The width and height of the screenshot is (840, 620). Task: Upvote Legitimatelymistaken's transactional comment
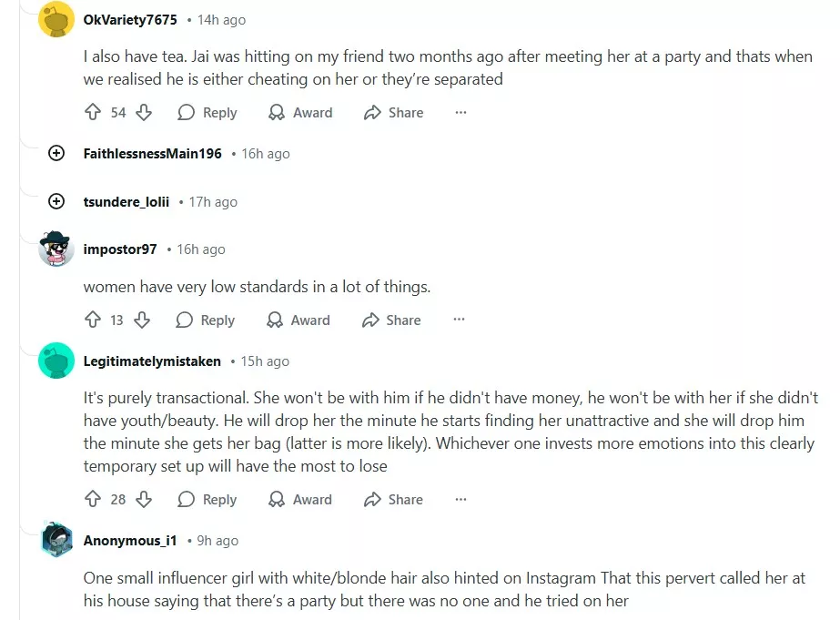coord(92,500)
